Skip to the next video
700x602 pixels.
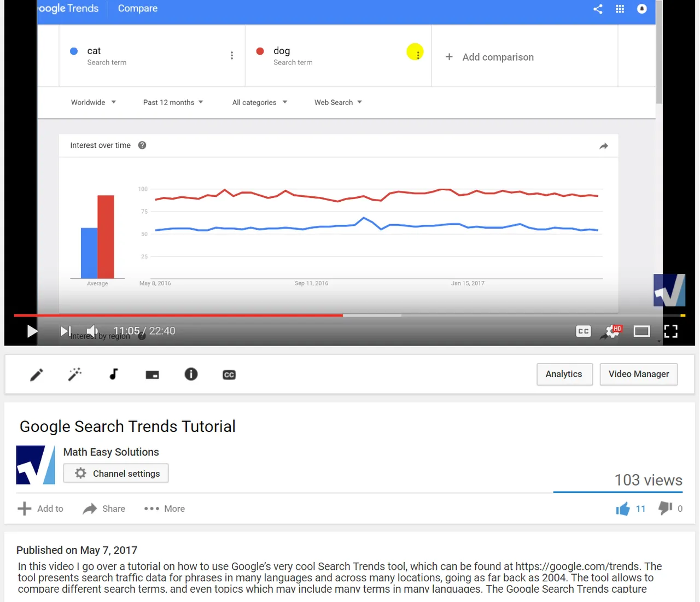65,331
